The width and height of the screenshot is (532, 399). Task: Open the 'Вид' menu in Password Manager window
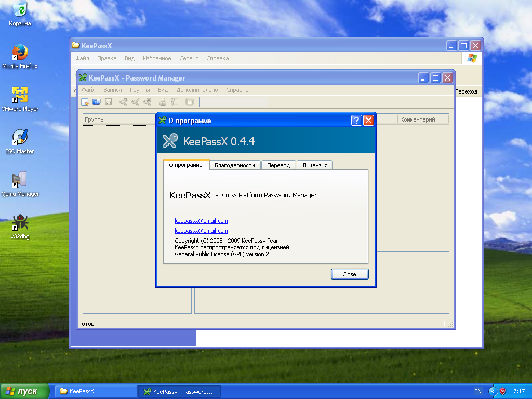(163, 90)
